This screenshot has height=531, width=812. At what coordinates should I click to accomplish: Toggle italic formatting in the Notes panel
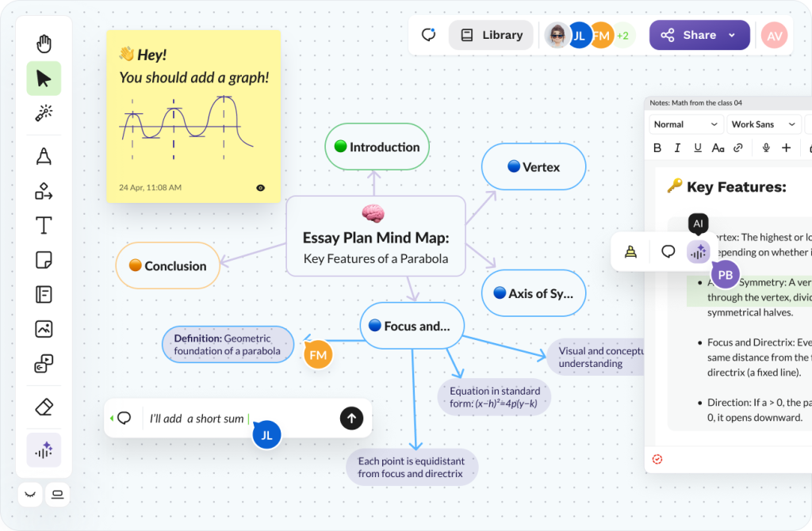pos(676,147)
